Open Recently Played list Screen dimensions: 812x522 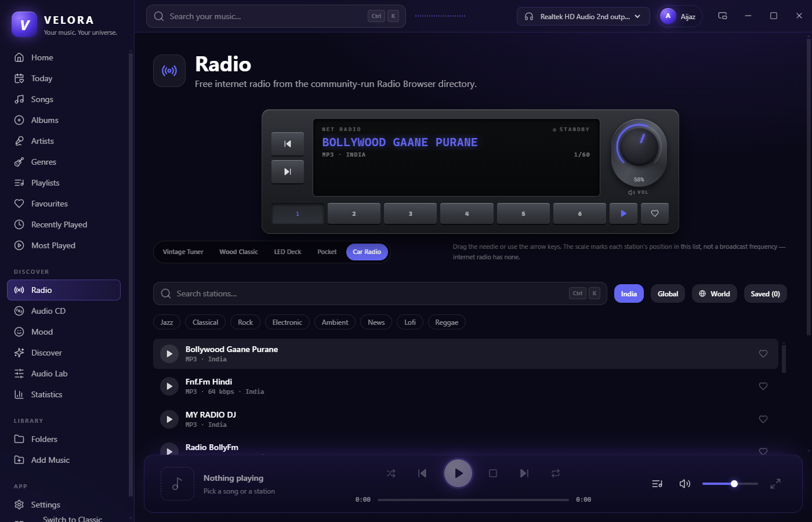point(64,224)
